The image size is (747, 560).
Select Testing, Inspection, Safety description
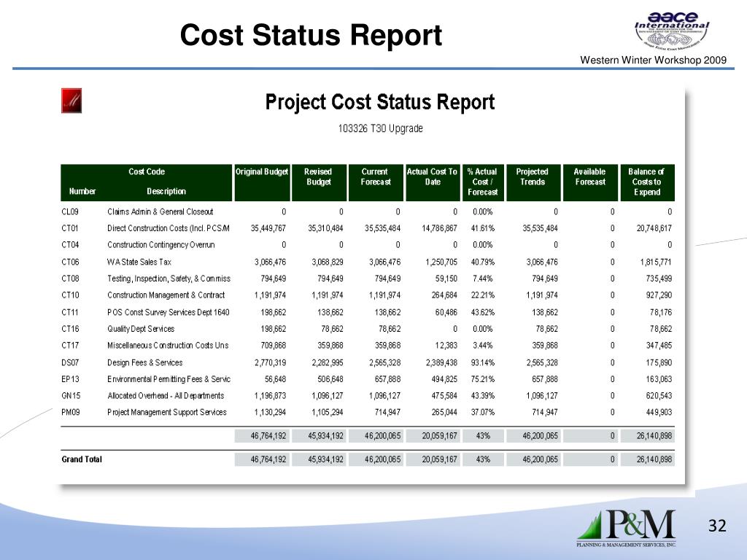point(169,279)
